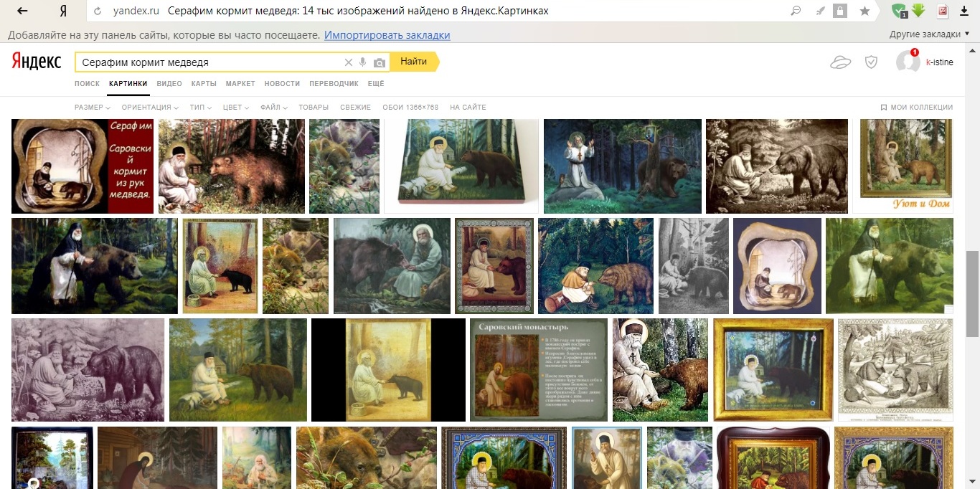Clear the search query with the X
The width and height of the screenshot is (980, 489).
(349, 62)
